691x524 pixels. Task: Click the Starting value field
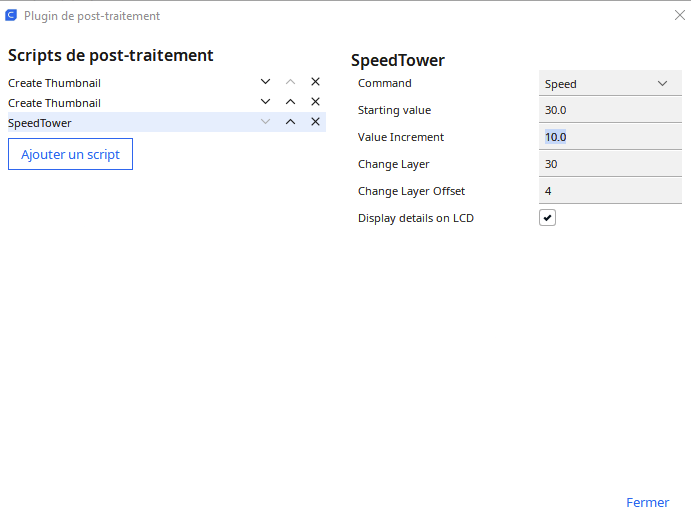[x=610, y=110]
